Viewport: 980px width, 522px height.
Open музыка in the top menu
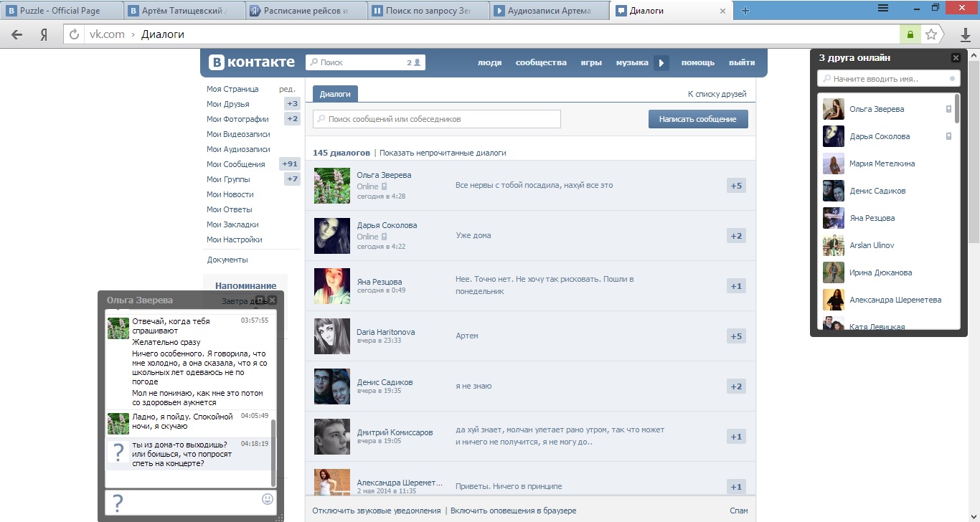click(632, 63)
